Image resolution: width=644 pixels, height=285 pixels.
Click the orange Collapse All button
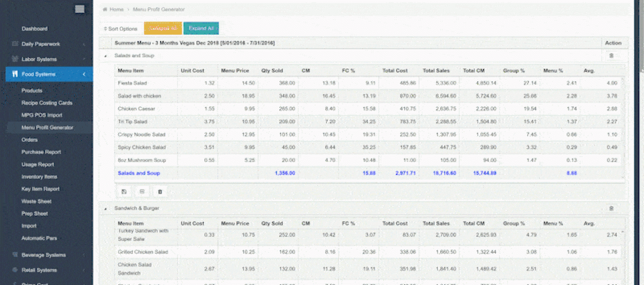(163, 28)
